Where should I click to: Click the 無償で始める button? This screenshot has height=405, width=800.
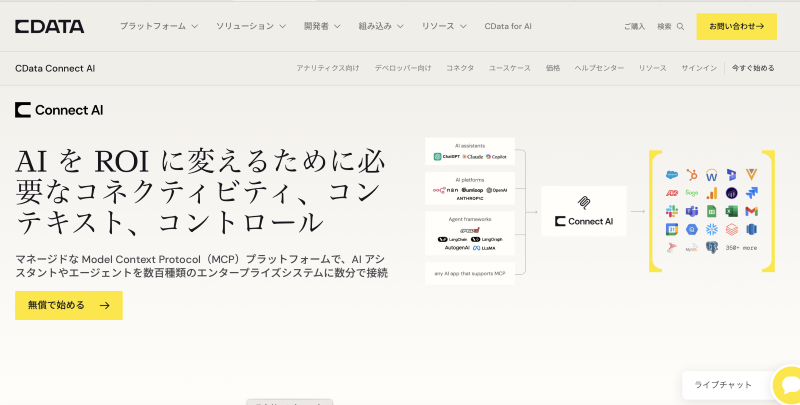click(x=69, y=305)
